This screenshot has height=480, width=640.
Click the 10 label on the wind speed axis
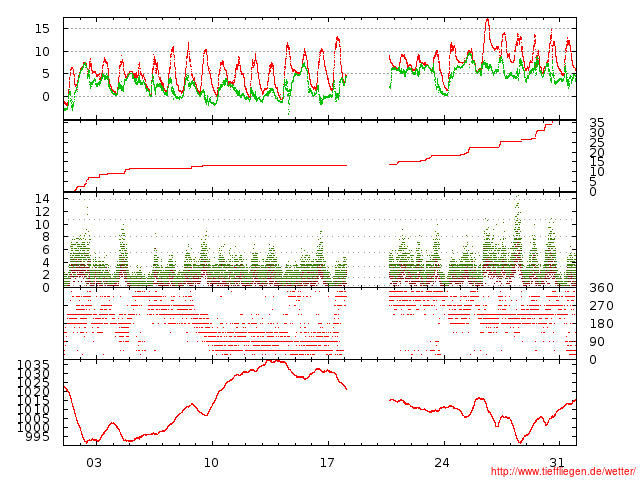pos(42,224)
